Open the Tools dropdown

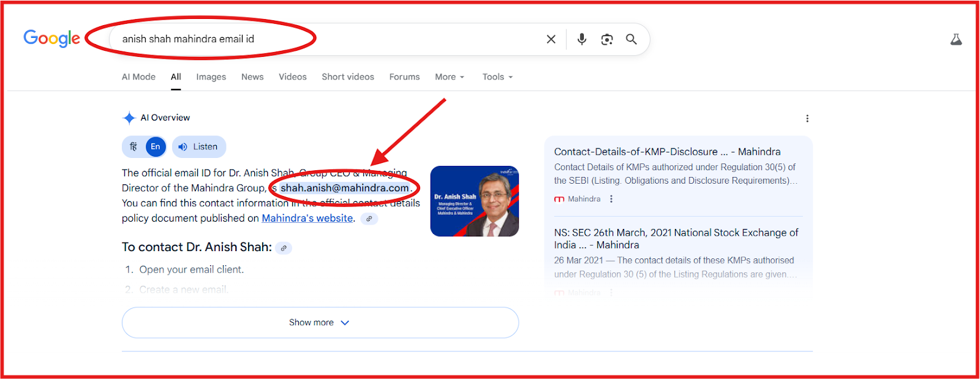tap(497, 77)
